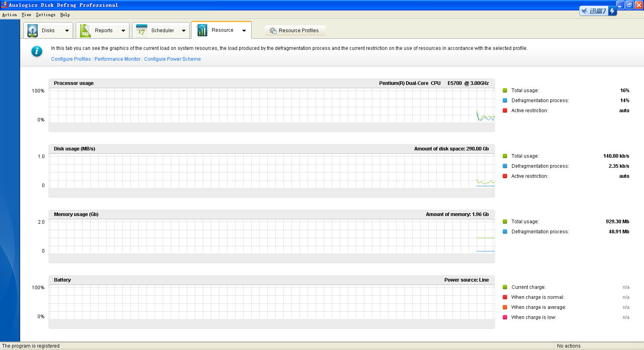Click the processor '16%' total usage value

tap(625, 91)
